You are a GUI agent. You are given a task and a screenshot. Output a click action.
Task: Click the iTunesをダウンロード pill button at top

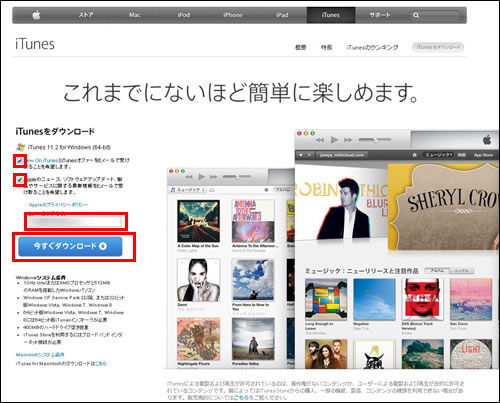tap(438, 47)
